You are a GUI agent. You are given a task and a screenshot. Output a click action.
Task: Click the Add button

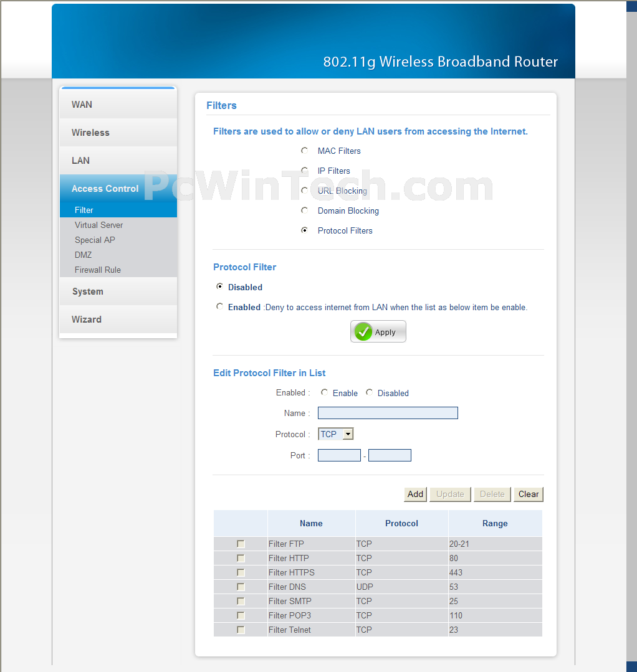[x=415, y=494]
